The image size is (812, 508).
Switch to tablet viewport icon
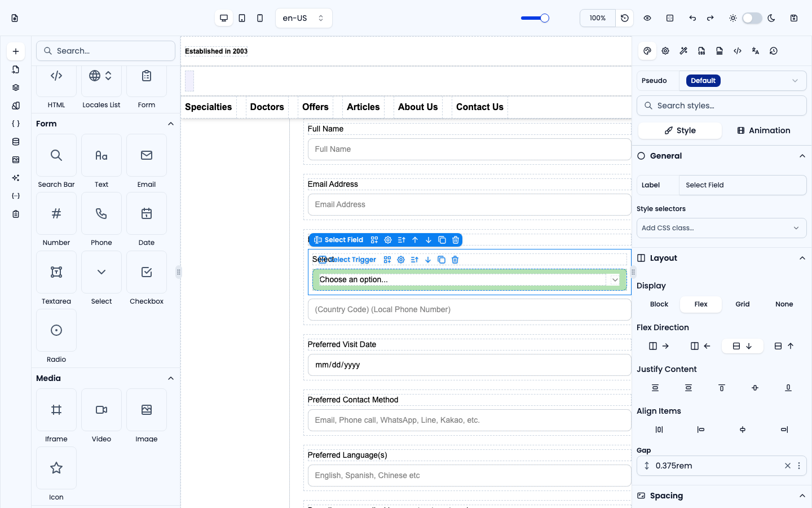click(242, 18)
